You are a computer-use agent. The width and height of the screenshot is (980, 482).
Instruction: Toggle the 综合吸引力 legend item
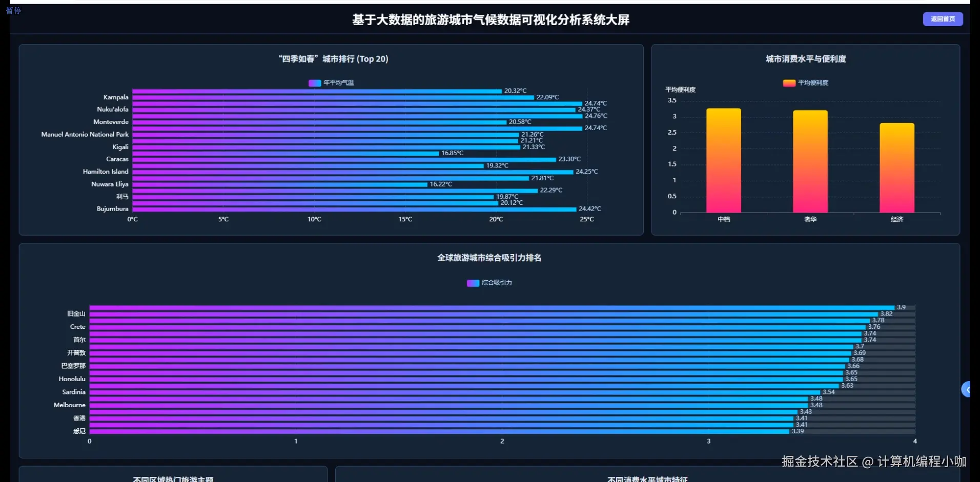(x=488, y=283)
